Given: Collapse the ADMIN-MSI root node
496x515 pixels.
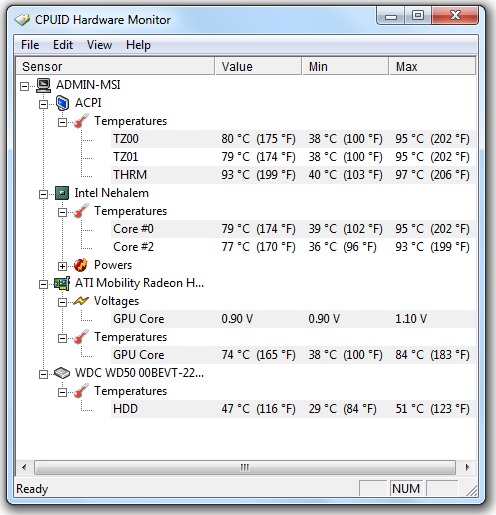Looking at the screenshot, I should tap(24, 87).
